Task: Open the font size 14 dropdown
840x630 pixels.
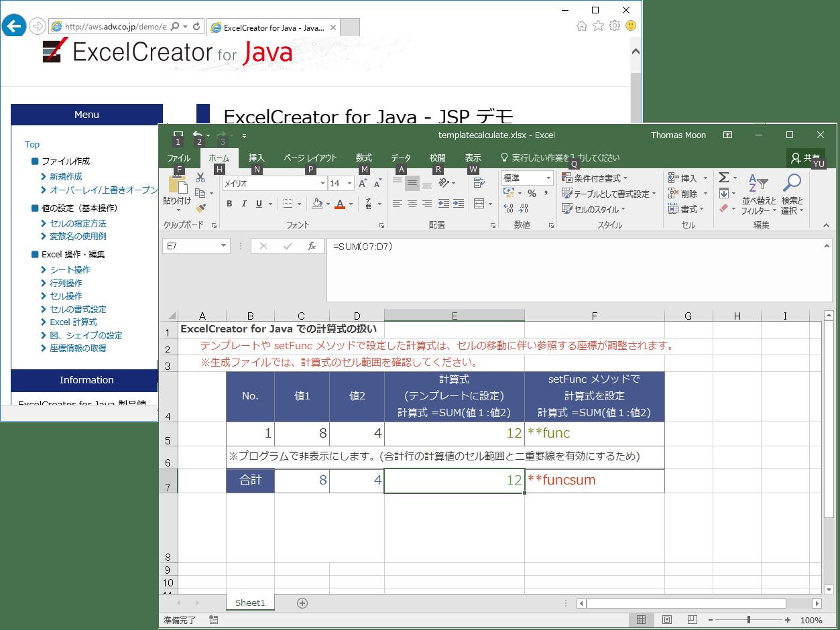Action: (350, 183)
